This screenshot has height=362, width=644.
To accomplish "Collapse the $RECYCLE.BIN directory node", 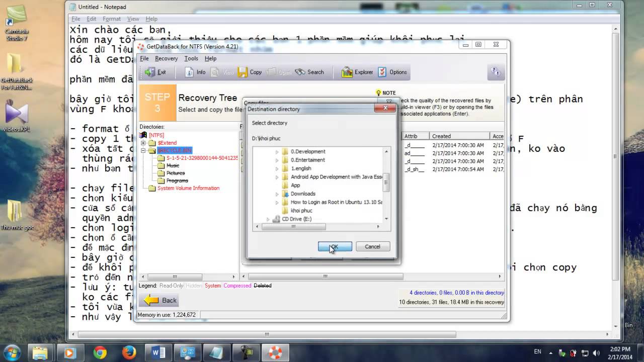I will click(143, 150).
